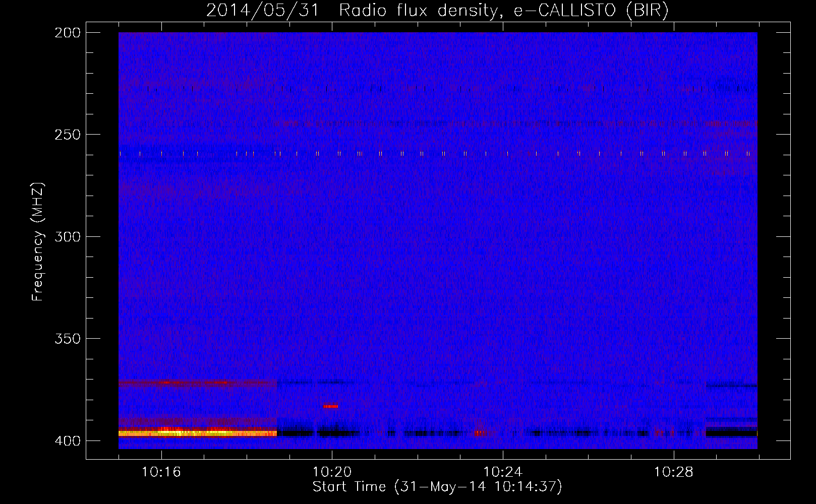The image size is (816, 504).
Task: Click the 400 frequency tick label
Action: (67, 440)
